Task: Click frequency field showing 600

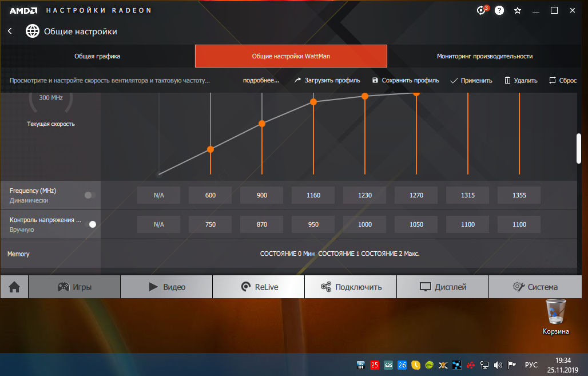Action: click(210, 195)
